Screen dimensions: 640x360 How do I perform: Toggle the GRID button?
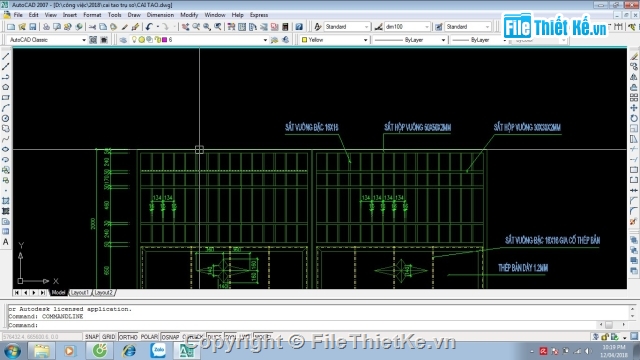click(x=109, y=337)
